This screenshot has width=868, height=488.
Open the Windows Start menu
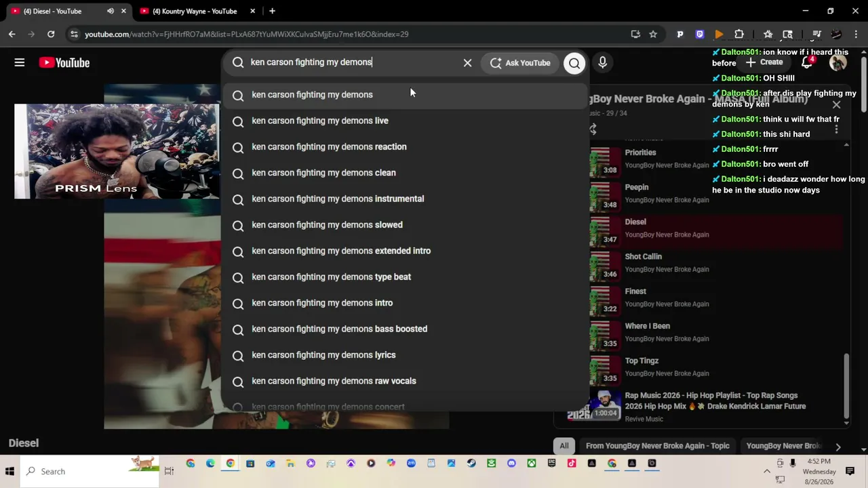click(x=10, y=472)
